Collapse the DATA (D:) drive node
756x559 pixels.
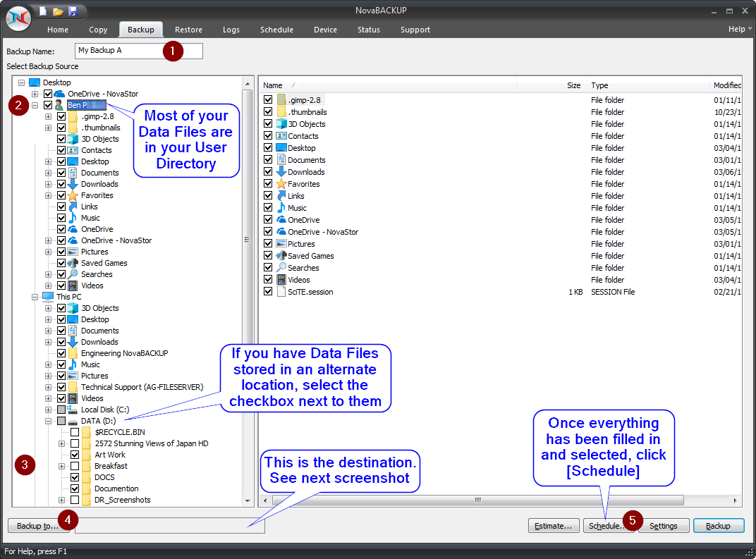click(48, 421)
